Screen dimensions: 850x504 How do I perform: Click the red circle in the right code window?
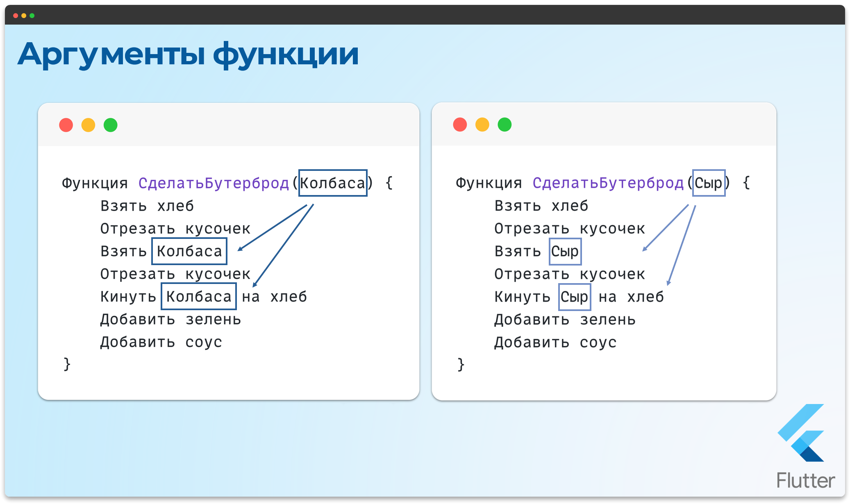pos(460,125)
